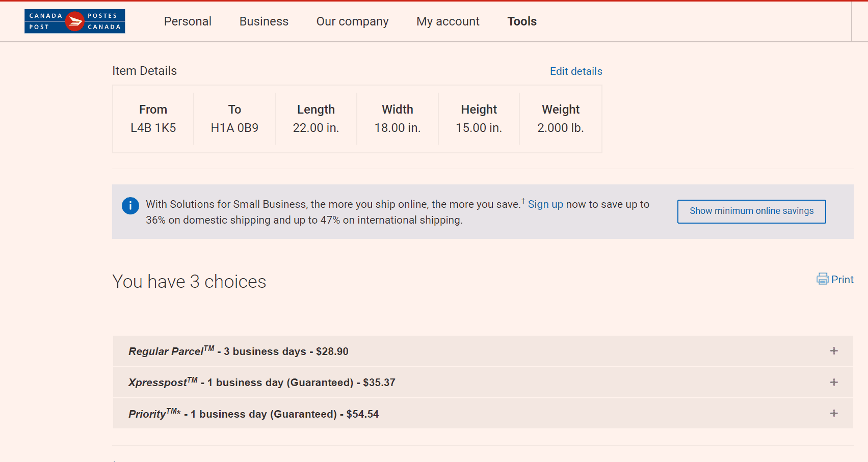This screenshot has width=868, height=462.
Task: Click the blue info icon in banner
Action: tap(130, 206)
